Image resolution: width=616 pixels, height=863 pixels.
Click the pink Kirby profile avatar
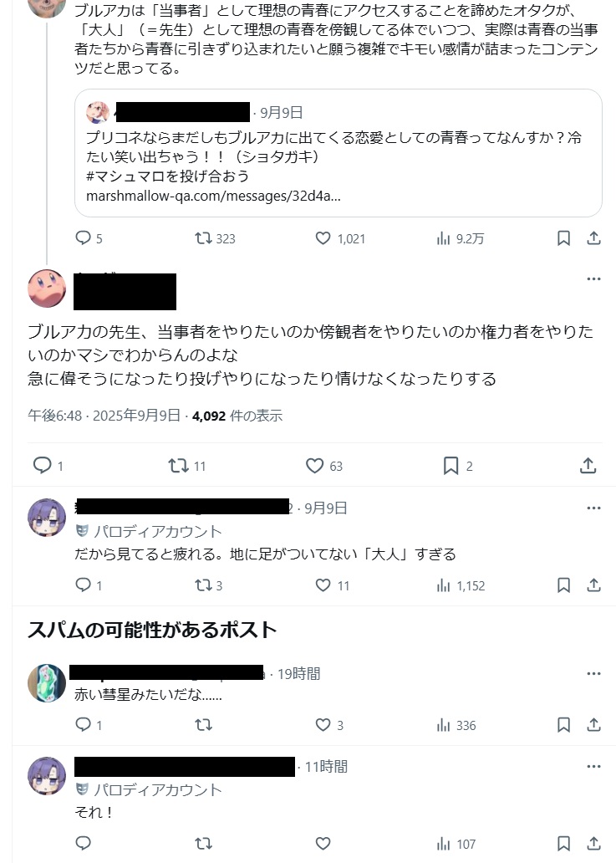[47, 289]
